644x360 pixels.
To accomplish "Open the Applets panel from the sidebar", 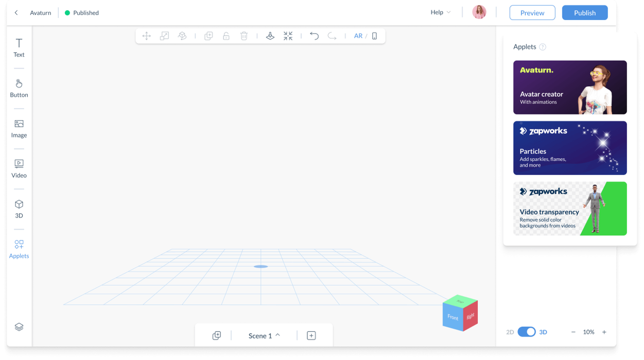I will click(x=19, y=248).
